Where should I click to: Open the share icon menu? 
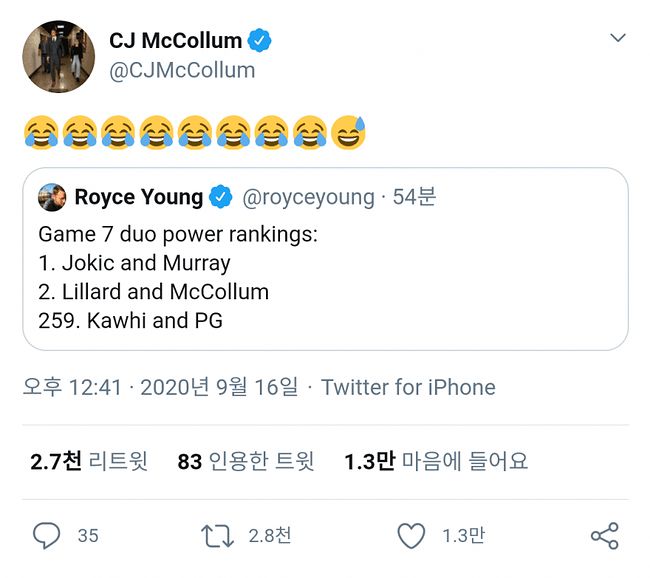pyautogui.click(x=604, y=536)
